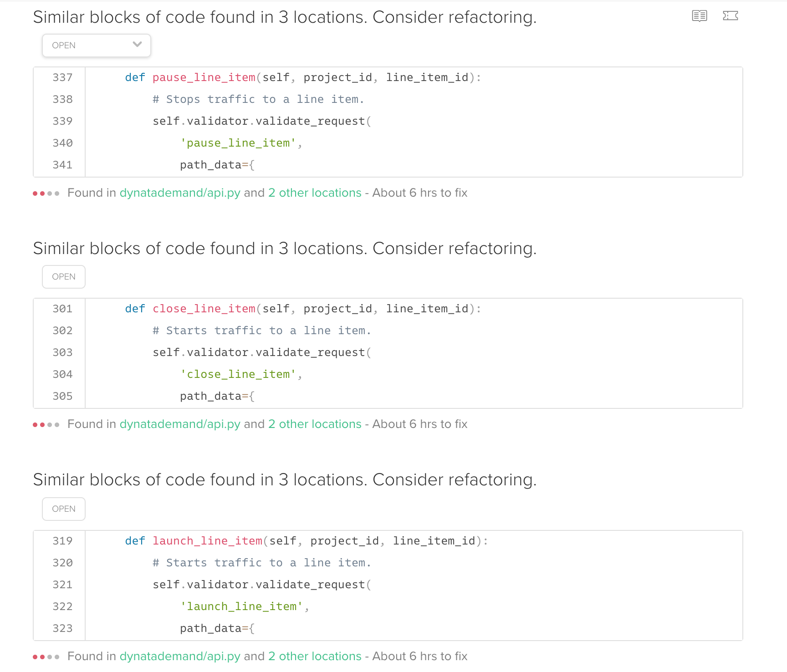Viewport: 787px width, 672px height.
Task: Click severity dots under the close_line_item issue
Action: click(x=46, y=424)
